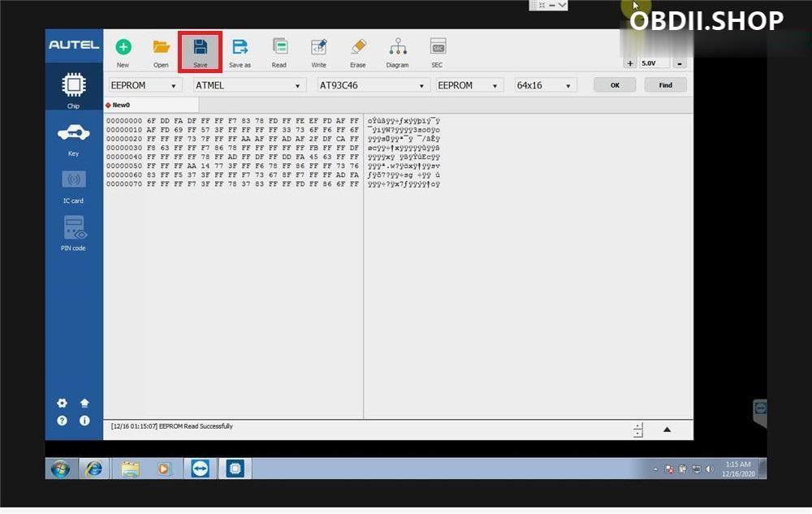The image size is (812, 514).
Task: Click hex row address 00000020
Action: pyautogui.click(x=124, y=139)
